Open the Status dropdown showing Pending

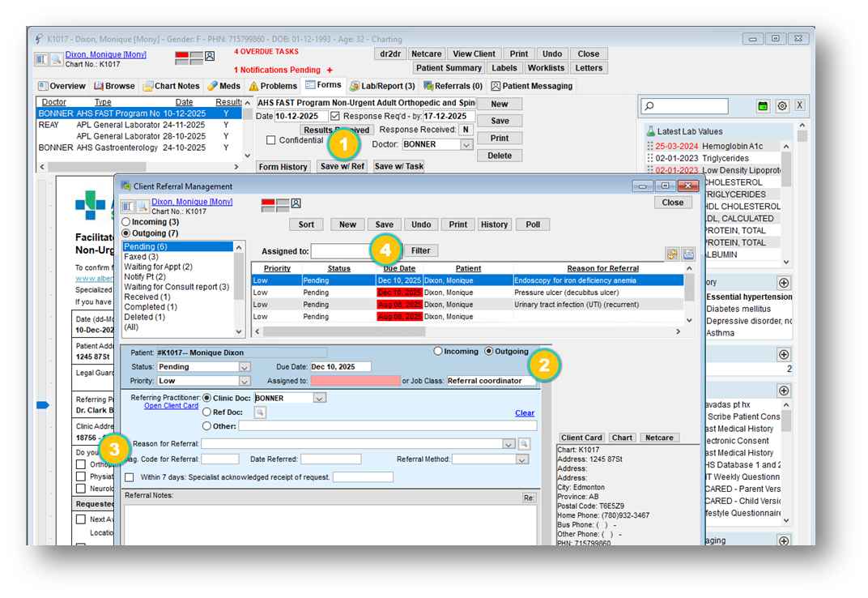click(x=244, y=367)
